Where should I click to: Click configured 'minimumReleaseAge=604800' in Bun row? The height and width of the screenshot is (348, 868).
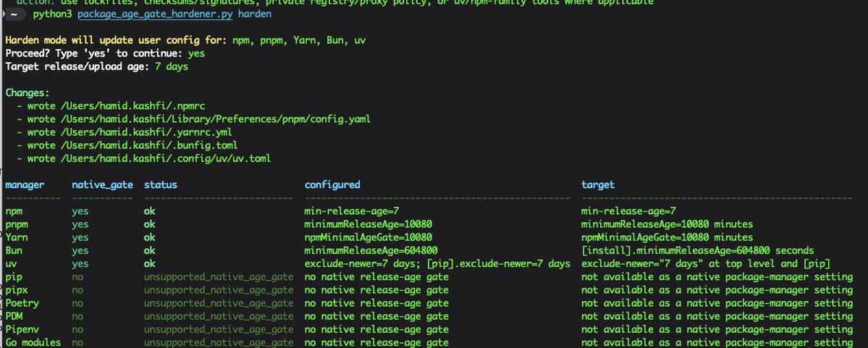pos(371,251)
